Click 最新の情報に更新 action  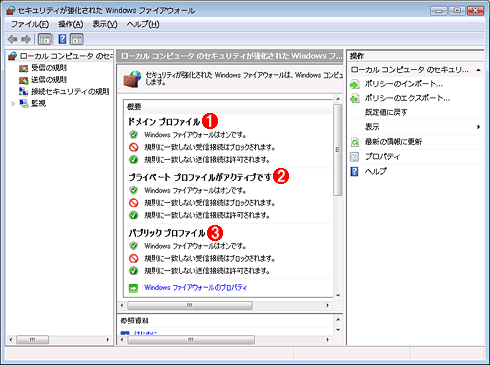click(x=393, y=142)
